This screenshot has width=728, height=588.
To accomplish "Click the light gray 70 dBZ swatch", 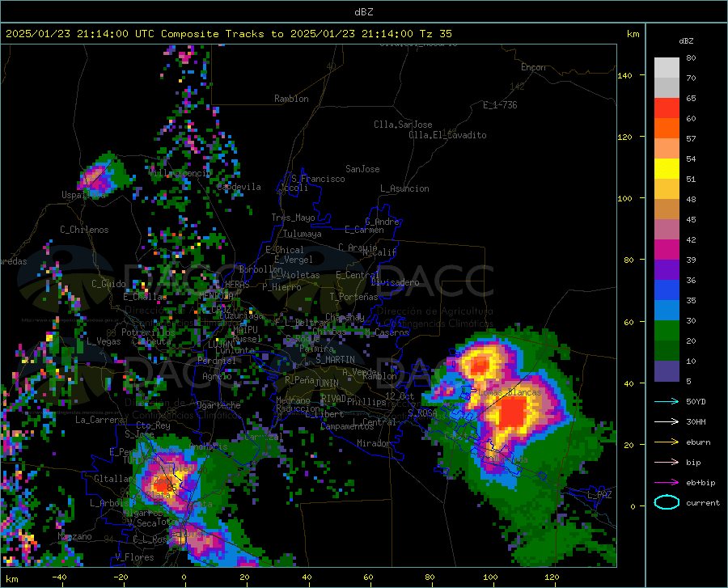I will click(667, 68).
